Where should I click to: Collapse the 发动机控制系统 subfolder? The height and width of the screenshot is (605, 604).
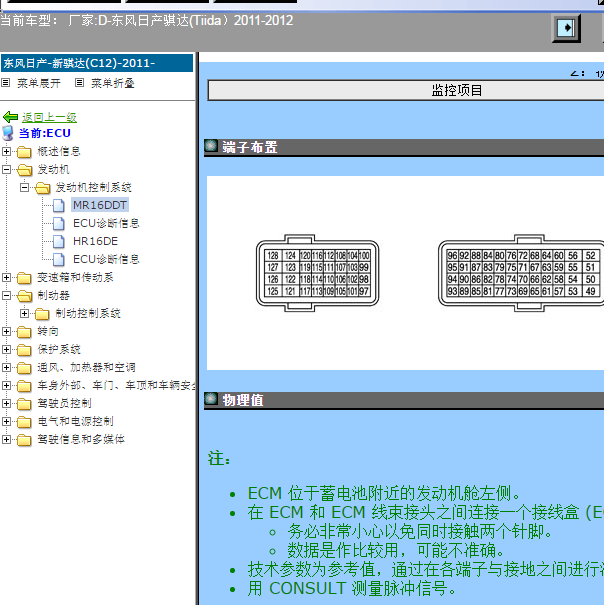24,188
